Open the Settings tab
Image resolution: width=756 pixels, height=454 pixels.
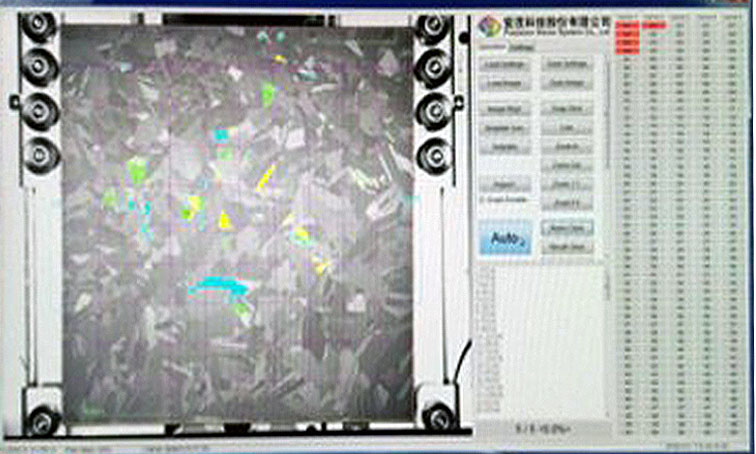522,46
